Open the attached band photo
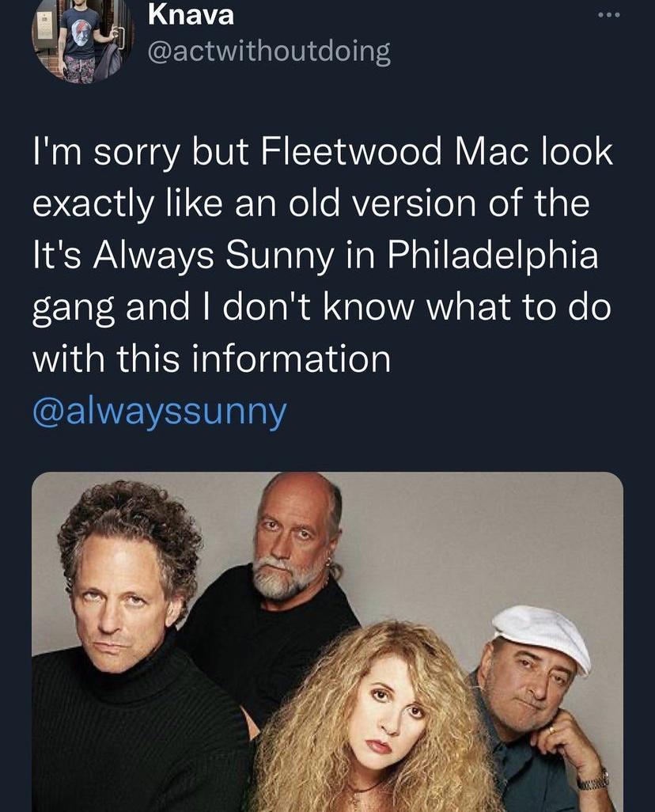The image size is (655, 812). coord(327,641)
